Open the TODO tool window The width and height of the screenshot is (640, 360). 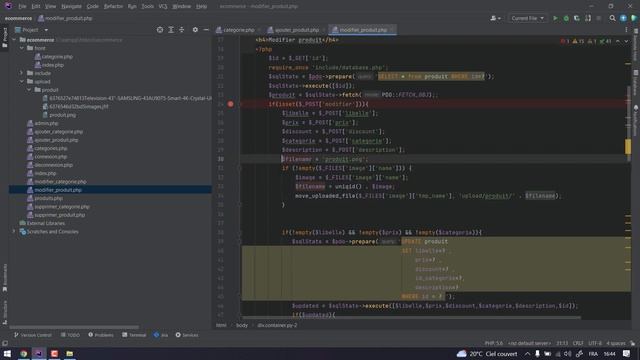(70, 335)
